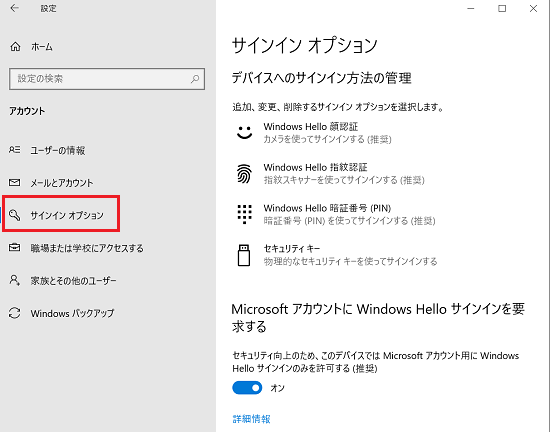Click the fingerprint icon
Image resolution: width=550 pixels, height=432 pixels.
pos(244,174)
